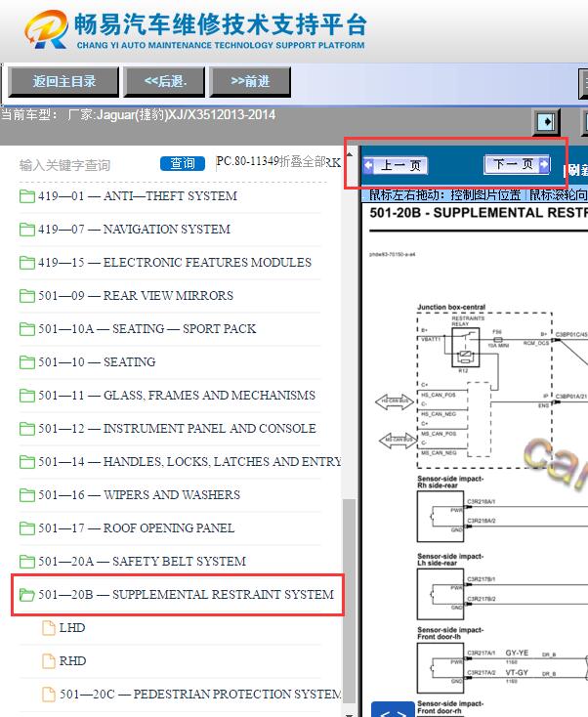Viewport: 588px width, 717px height.
Task: Expand 501—09 — REAR VIEW MIRRORS
Action: (x=136, y=296)
